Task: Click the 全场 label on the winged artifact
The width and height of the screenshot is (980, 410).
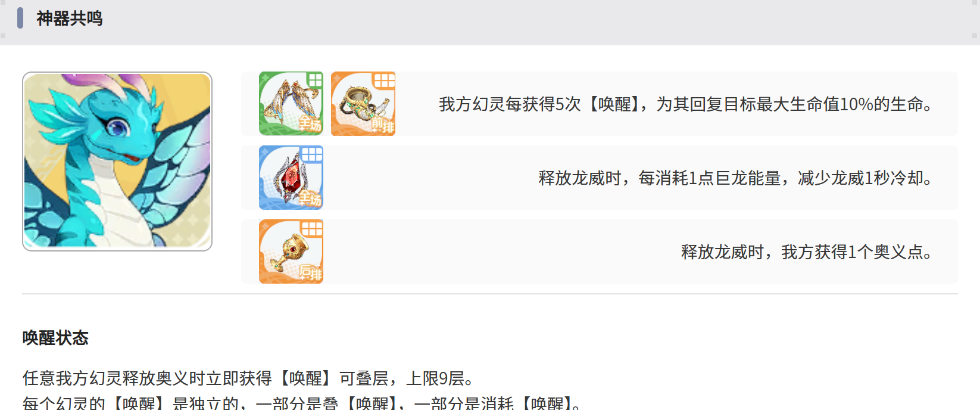Action: coord(310,124)
